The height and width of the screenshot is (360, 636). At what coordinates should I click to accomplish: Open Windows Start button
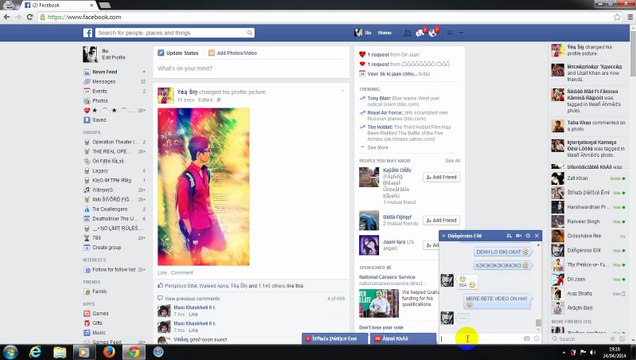coord(11,352)
